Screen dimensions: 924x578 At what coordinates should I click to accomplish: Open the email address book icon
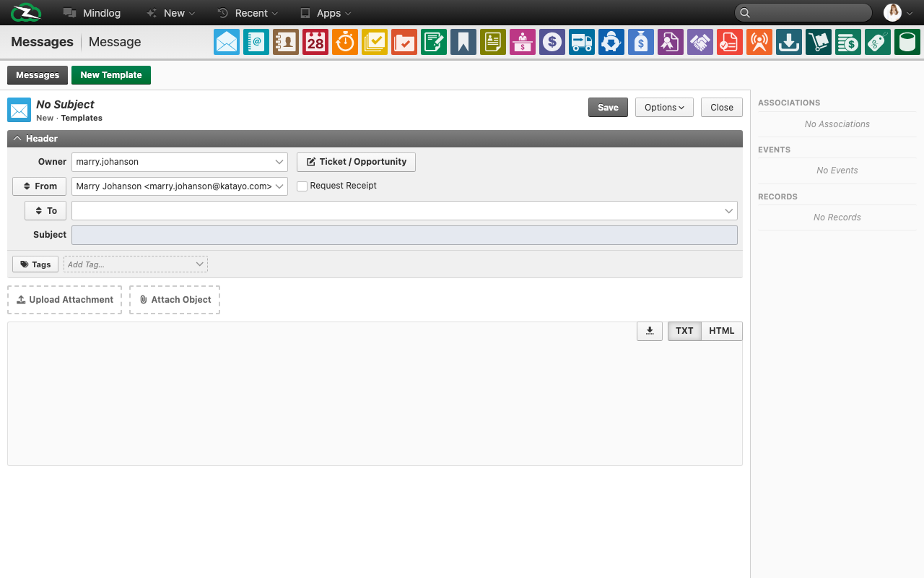tap(256, 42)
